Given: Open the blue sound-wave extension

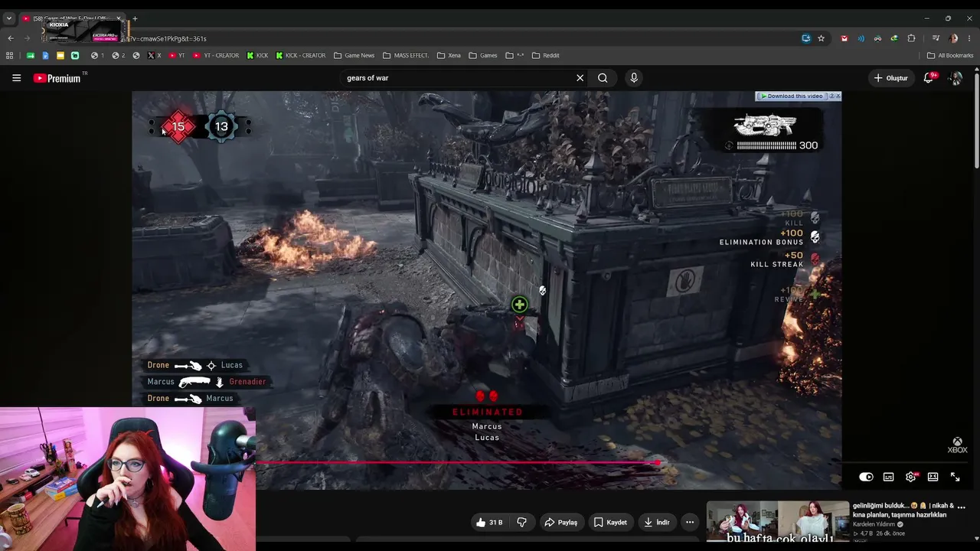Looking at the screenshot, I should coord(861,38).
